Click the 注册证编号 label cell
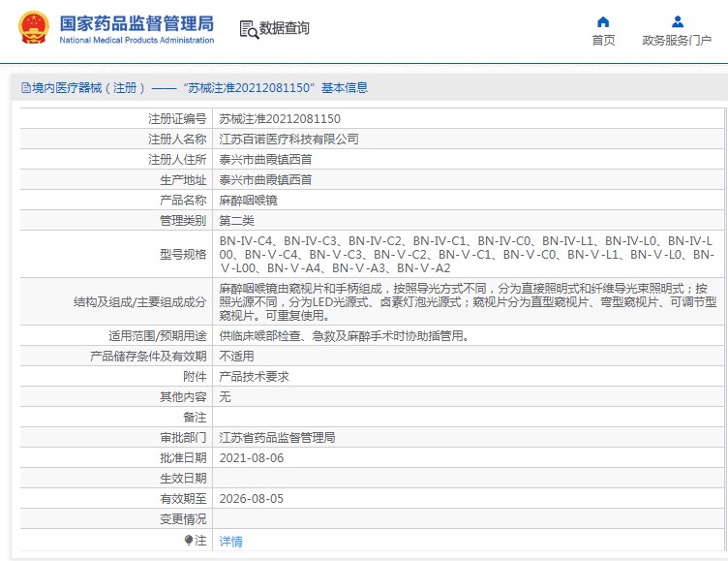The width and height of the screenshot is (728, 561). point(177,119)
